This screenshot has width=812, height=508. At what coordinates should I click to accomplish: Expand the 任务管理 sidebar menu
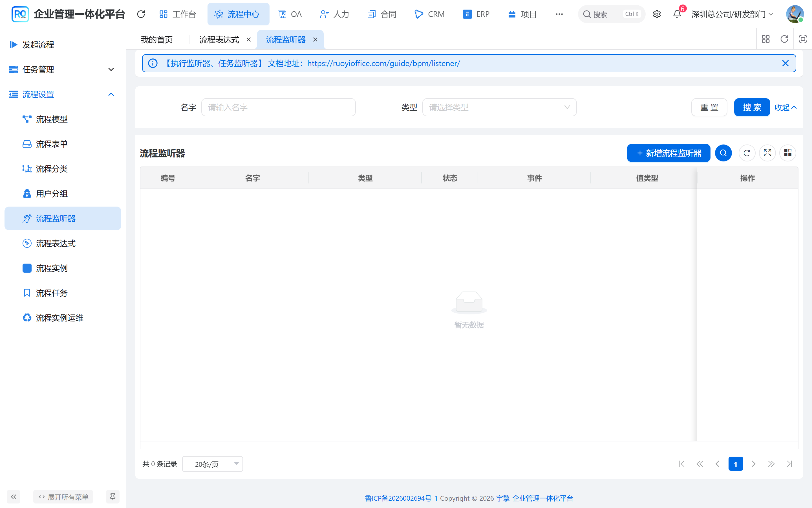click(63, 69)
